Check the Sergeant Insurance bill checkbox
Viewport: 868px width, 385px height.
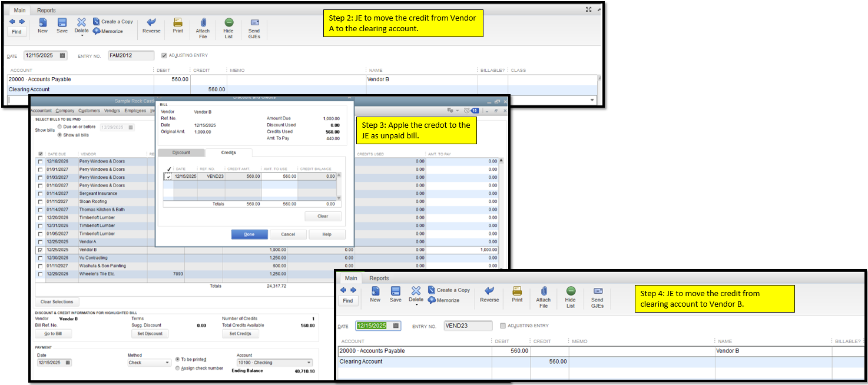40,194
